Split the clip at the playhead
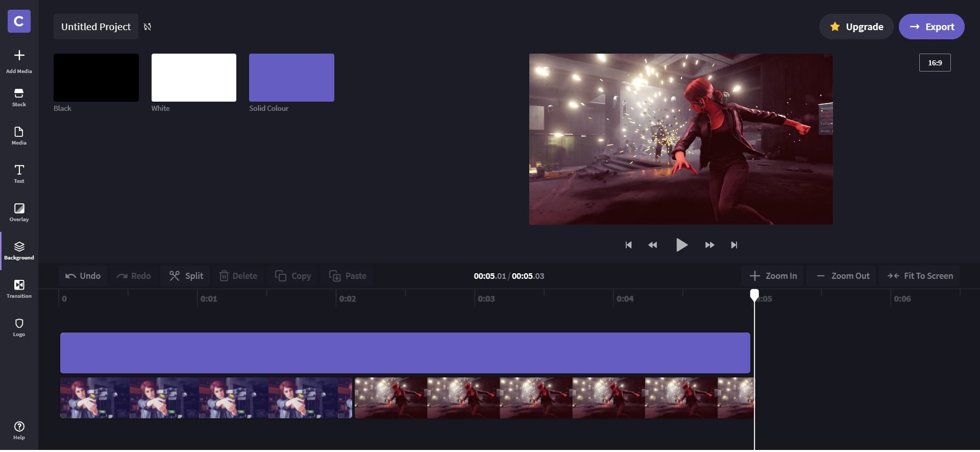Screen dimensions: 980x452 click(186, 276)
